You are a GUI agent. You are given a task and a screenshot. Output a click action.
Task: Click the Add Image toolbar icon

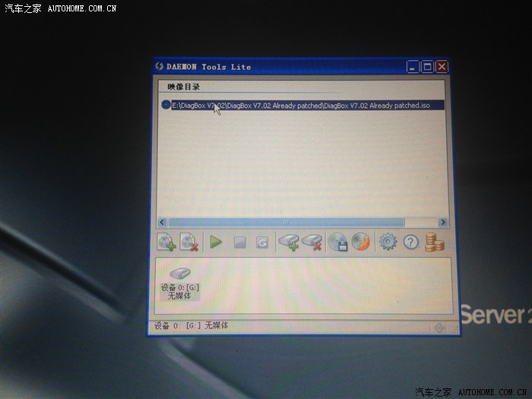click(x=166, y=242)
